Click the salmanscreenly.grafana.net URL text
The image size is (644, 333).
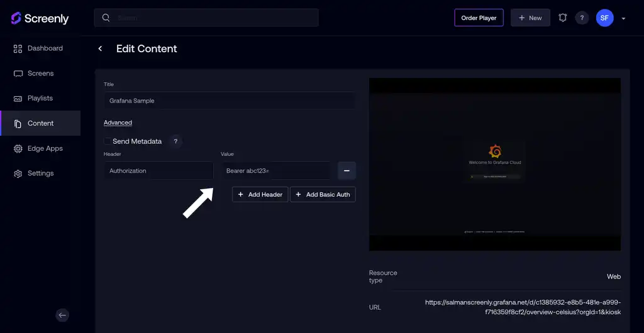pos(523,307)
